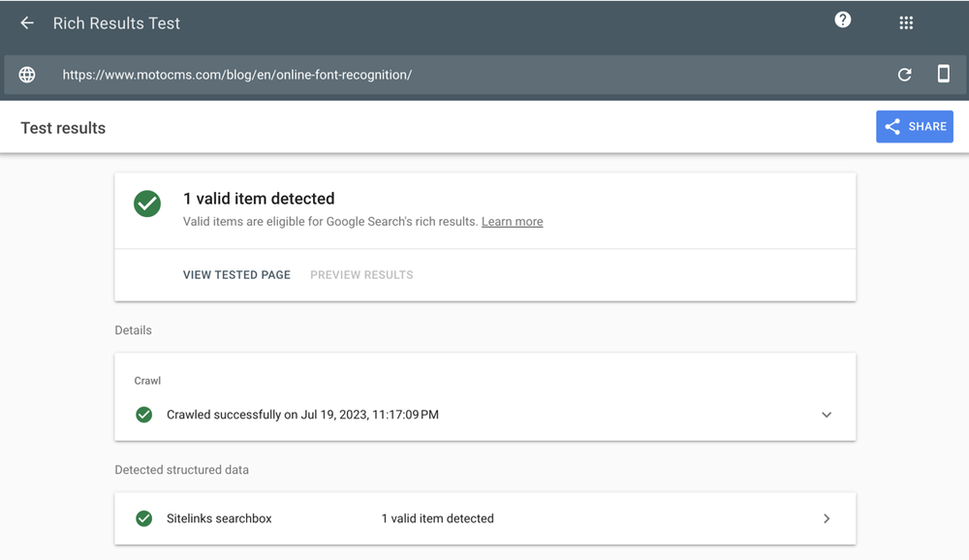Open the Google apps grid icon
This screenshot has height=560, width=969.
click(906, 23)
